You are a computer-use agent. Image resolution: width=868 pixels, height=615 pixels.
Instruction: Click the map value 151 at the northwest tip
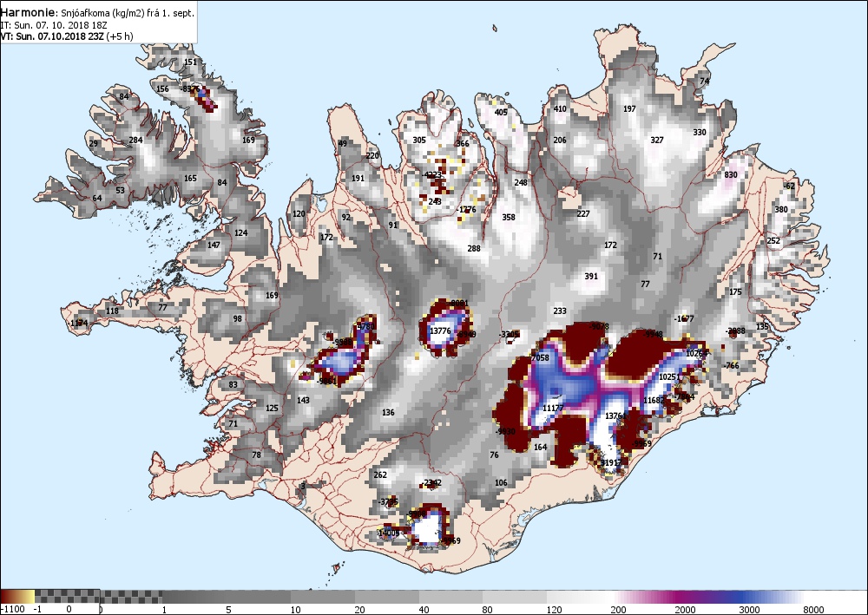tap(190, 62)
